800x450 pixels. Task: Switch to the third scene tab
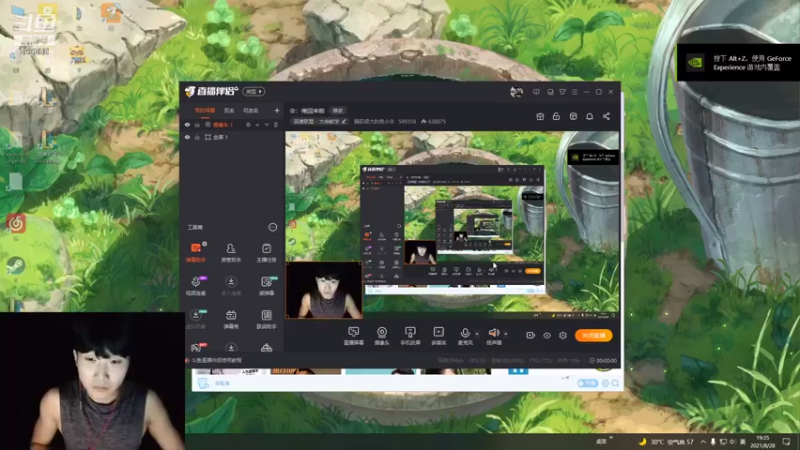(251, 110)
